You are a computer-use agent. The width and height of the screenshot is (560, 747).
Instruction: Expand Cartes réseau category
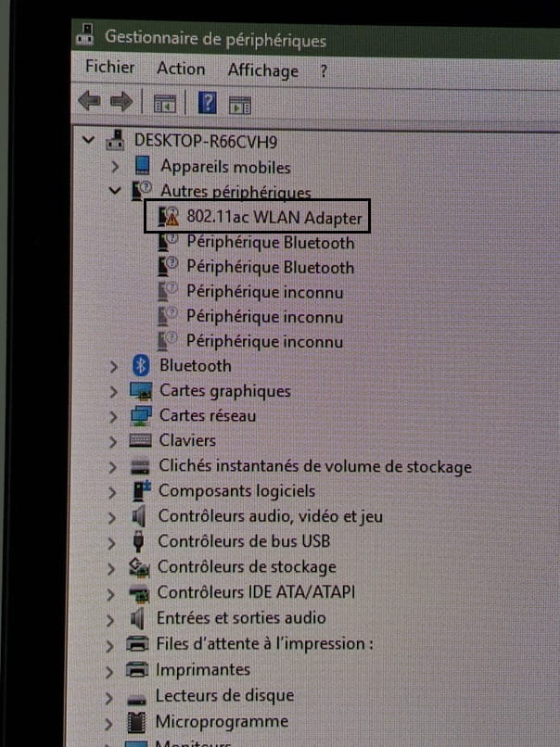coord(112,417)
